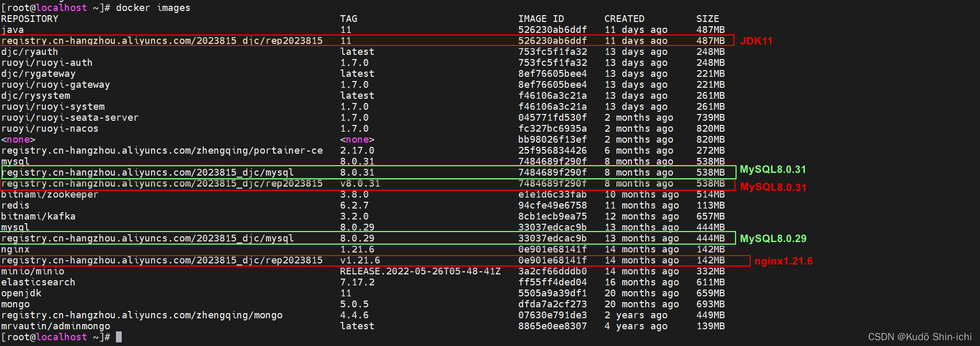
Task: Select the djc/rygateway repository name
Action: pos(38,74)
